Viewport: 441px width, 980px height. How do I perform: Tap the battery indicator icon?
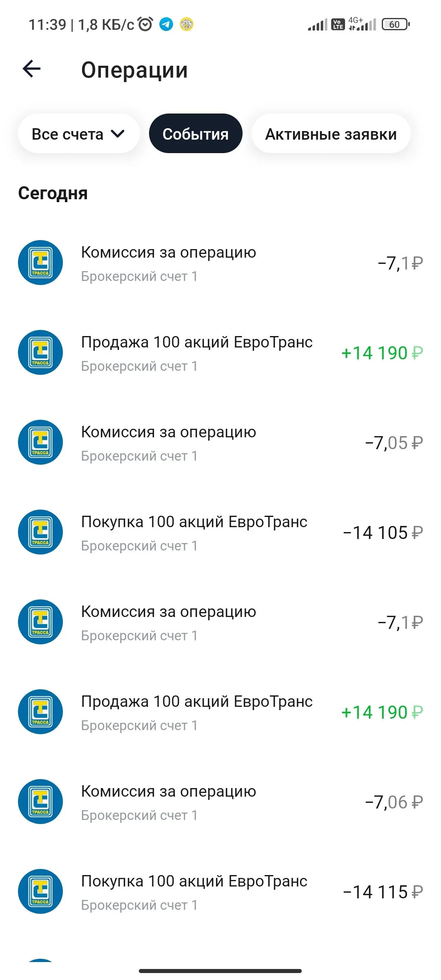click(x=396, y=24)
